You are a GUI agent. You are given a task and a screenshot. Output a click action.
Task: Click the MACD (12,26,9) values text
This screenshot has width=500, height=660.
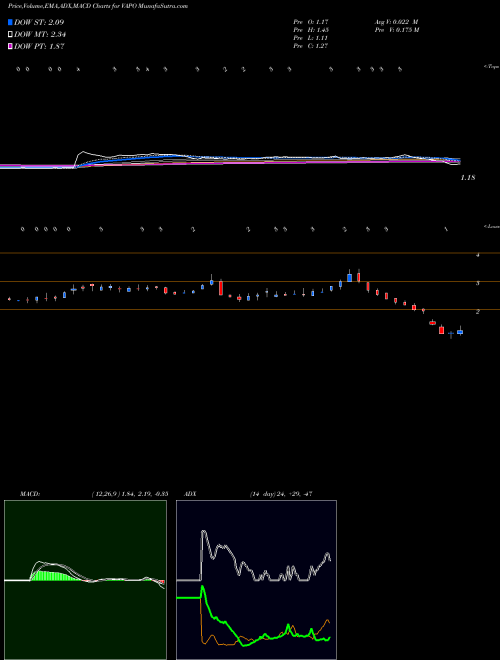click(130, 494)
